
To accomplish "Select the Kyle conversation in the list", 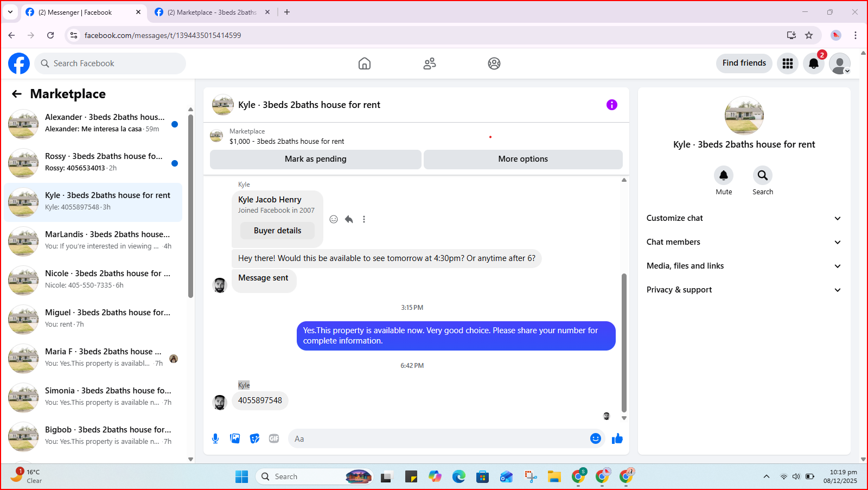I will tap(93, 202).
